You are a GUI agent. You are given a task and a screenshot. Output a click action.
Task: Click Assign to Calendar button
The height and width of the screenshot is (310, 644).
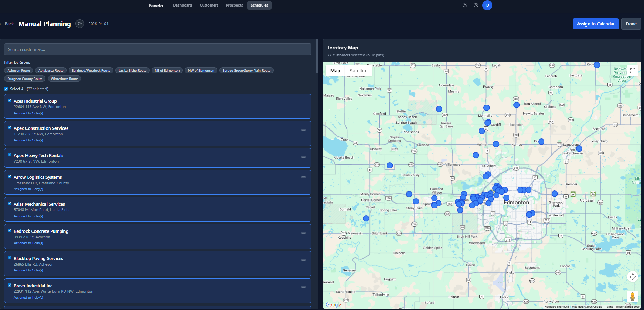595,24
